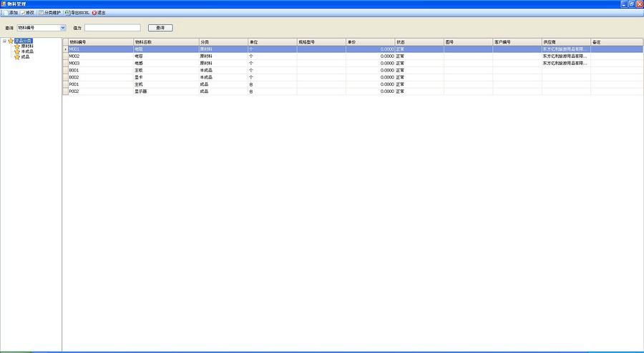
Task: Click the 0.0000 price in row B002
Action: (x=370, y=77)
